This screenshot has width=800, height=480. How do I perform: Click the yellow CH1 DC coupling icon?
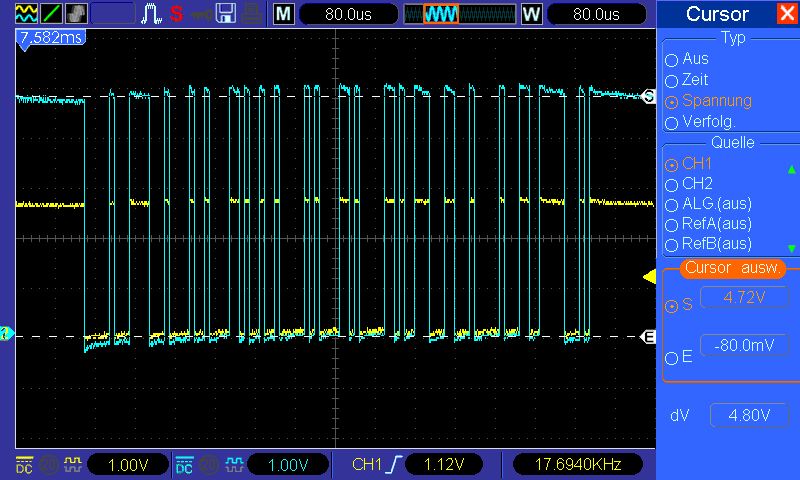tap(23, 465)
